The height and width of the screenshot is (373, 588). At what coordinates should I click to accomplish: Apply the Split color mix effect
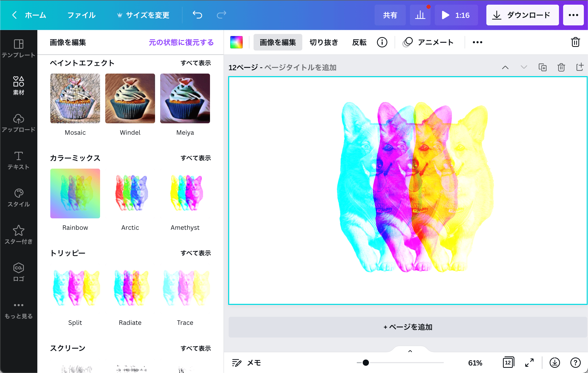point(75,288)
